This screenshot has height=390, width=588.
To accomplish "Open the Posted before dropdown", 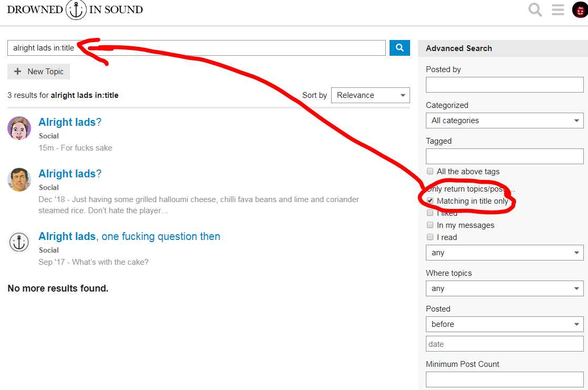I will click(x=504, y=324).
